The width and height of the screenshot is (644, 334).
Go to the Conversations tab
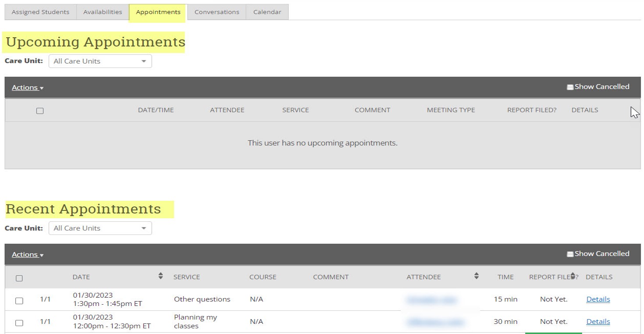point(217,12)
